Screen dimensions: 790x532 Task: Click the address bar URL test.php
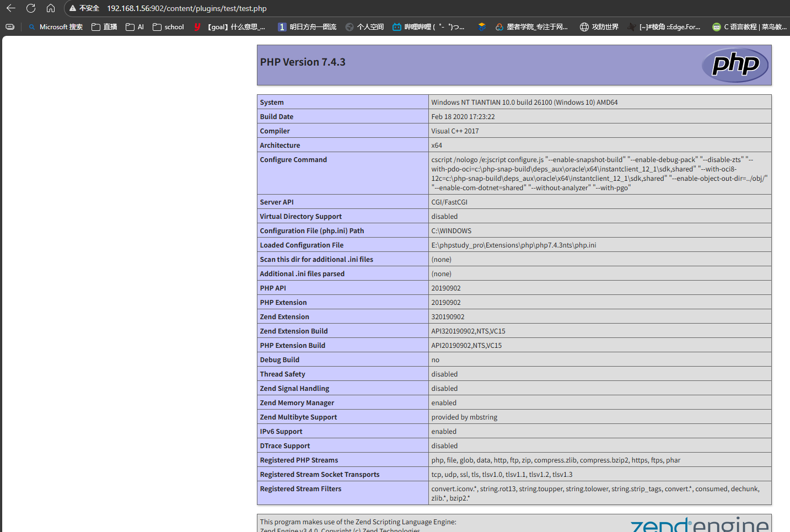coord(187,8)
